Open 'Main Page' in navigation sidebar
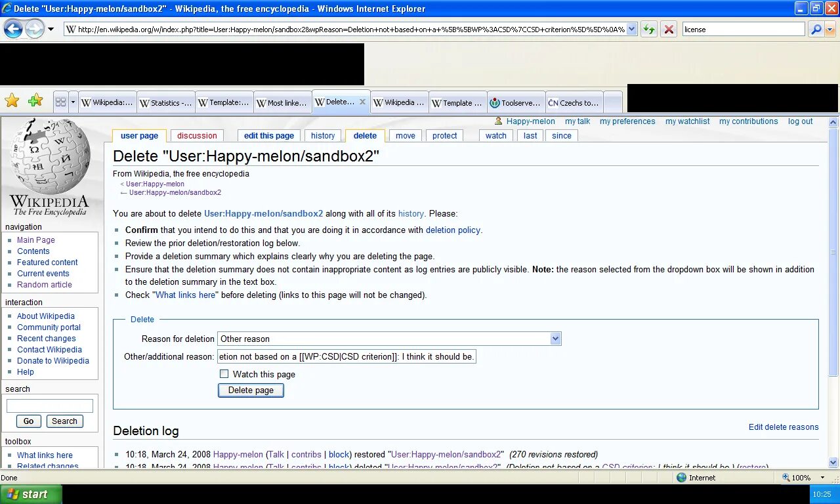Viewport: 840px width, 504px height. coord(36,240)
